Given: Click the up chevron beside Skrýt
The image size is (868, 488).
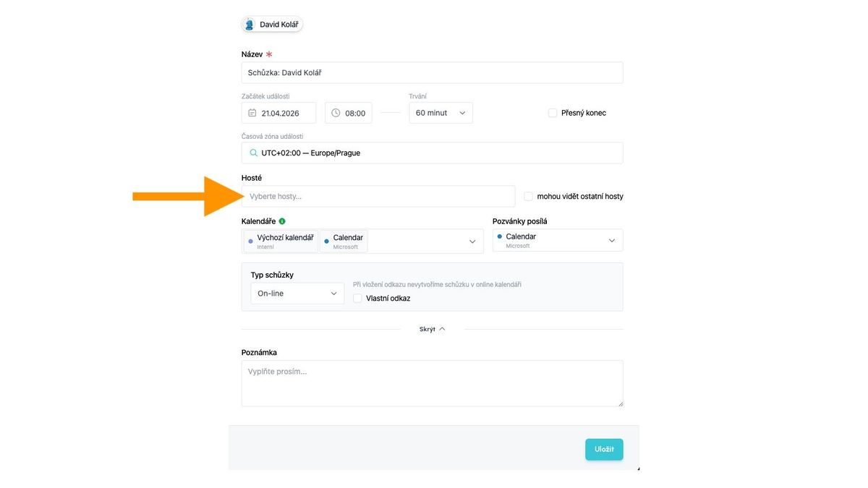Looking at the screenshot, I should click(442, 329).
